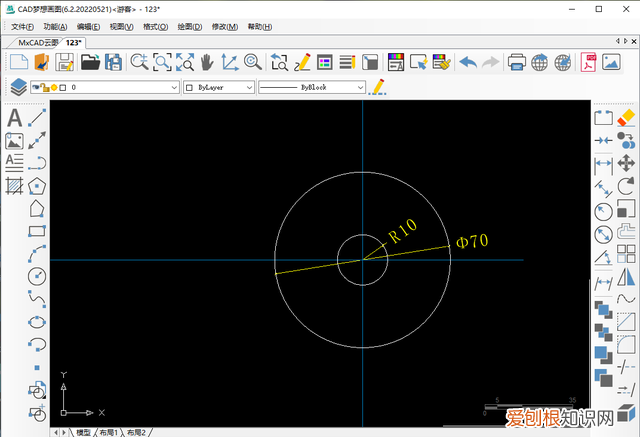Viewport: 640px width, 437px height.
Task: Activate the Move tool with four arrows
Action: [x=627, y=163]
